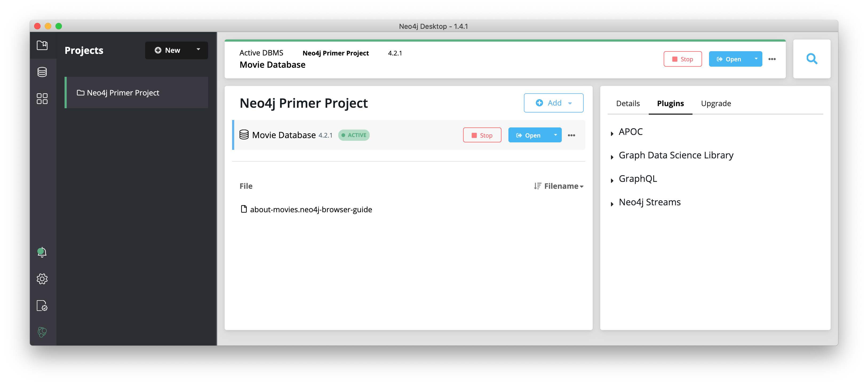The width and height of the screenshot is (868, 385).
Task: Click the about-movies.neo4j-browser-guide file
Action: tap(311, 210)
